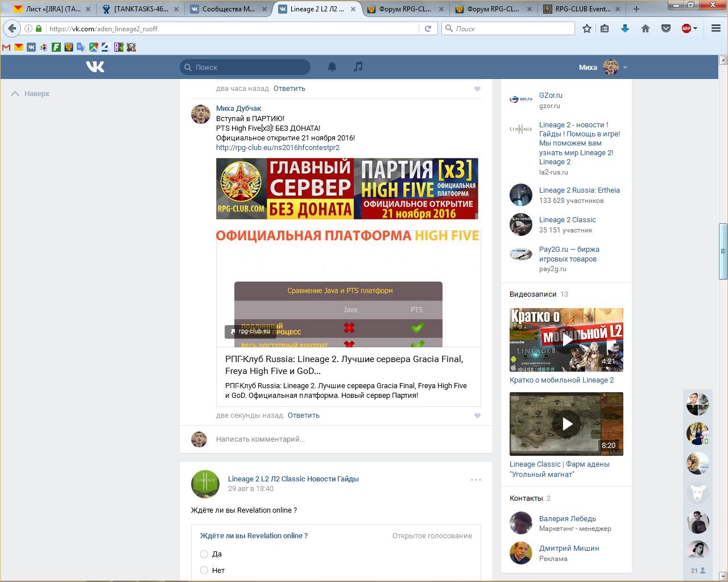Click the scrollbar up arrow
The height and width of the screenshot is (582, 728).
pos(723,60)
